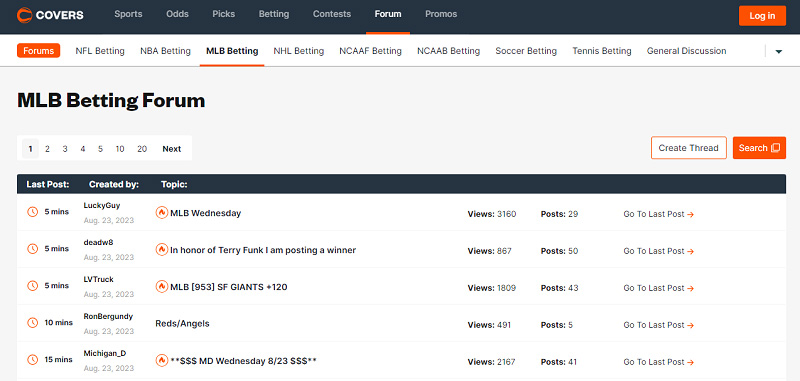Expand the forums list dropdown arrow

779,51
